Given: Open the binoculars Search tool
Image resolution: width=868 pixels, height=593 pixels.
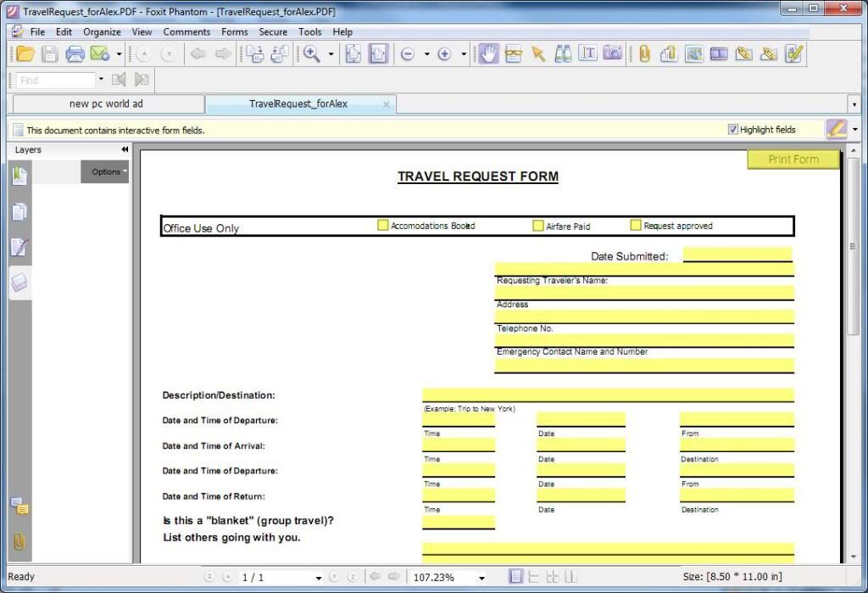Looking at the screenshot, I should click(563, 54).
